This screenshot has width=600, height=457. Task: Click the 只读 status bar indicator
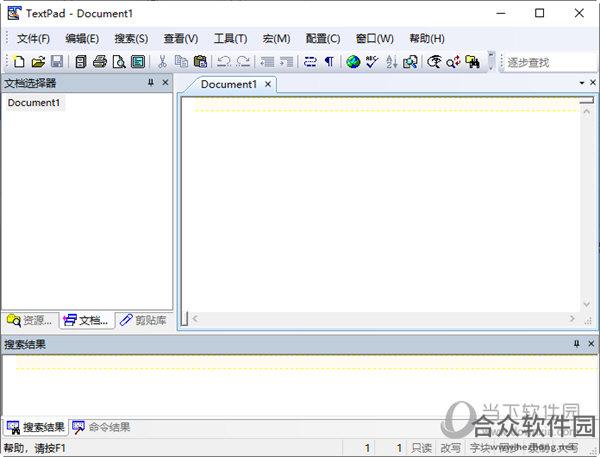(x=421, y=448)
